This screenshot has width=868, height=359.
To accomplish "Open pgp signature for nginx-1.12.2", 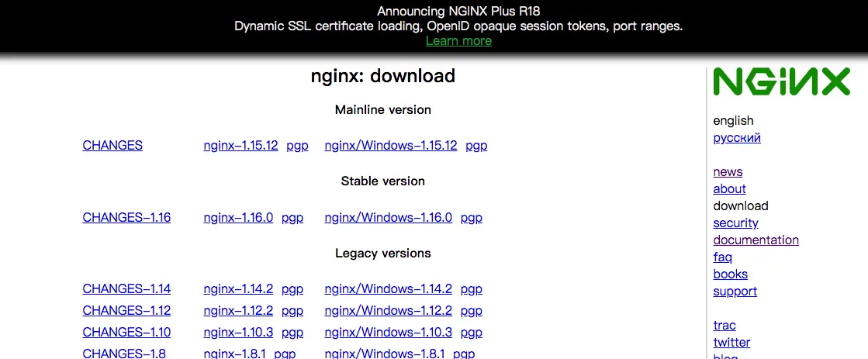I will tap(292, 310).
